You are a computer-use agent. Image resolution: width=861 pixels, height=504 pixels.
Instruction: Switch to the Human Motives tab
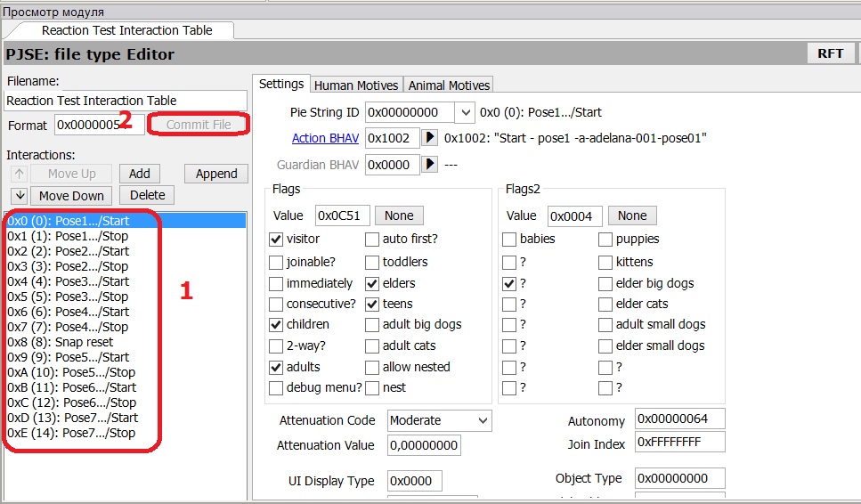click(x=357, y=85)
